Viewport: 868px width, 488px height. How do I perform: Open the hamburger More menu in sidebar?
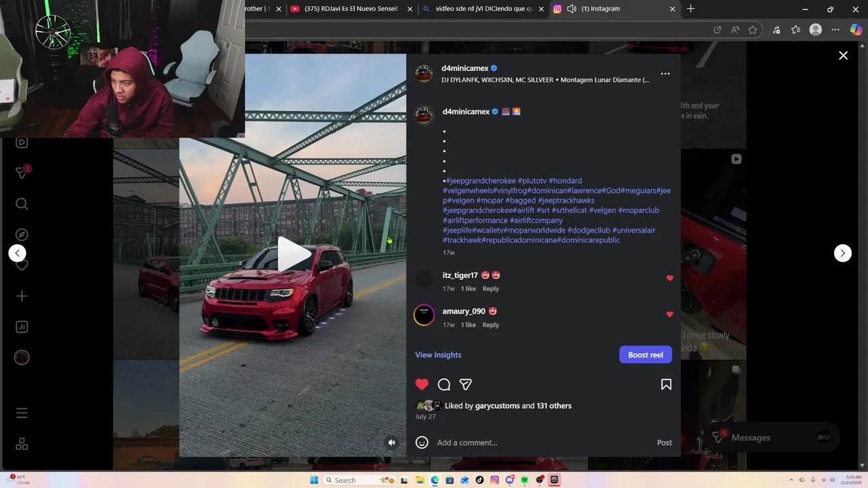[x=22, y=413]
